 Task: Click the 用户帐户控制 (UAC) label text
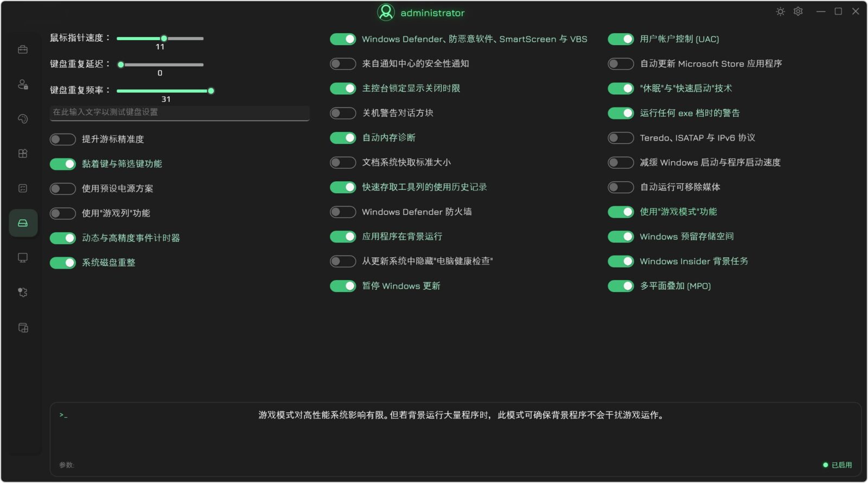679,39
